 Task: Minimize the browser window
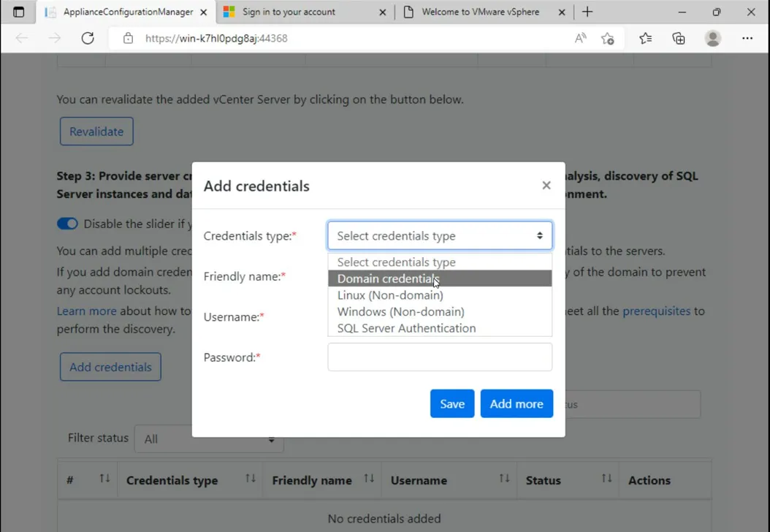tap(682, 12)
